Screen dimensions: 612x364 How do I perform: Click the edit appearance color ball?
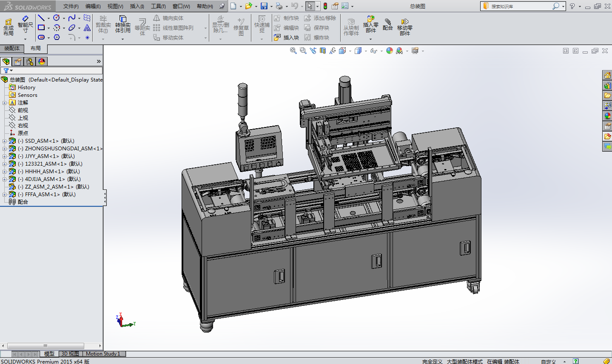pos(389,51)
